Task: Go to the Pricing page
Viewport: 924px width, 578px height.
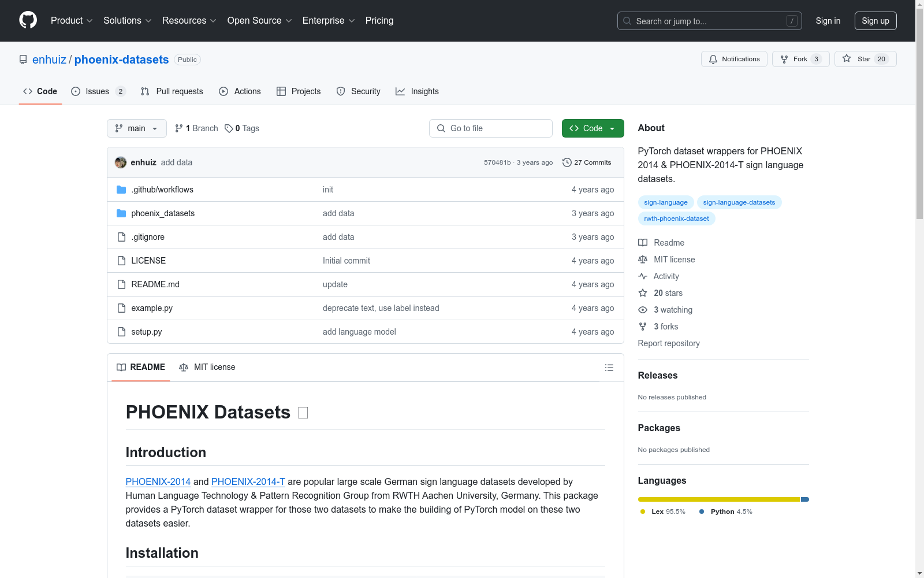Action: [x=379, y=20]
